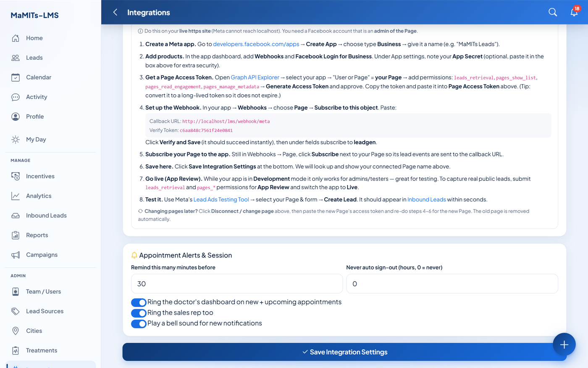Click the Calendar icon in sidebar
This screenshot has width=588, height=368.
point(16,77)
